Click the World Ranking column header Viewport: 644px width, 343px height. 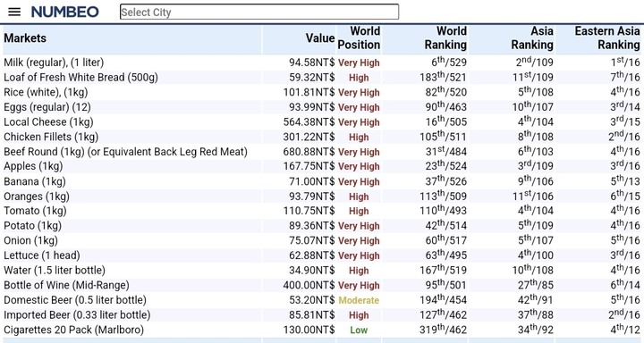pos(445,38)
